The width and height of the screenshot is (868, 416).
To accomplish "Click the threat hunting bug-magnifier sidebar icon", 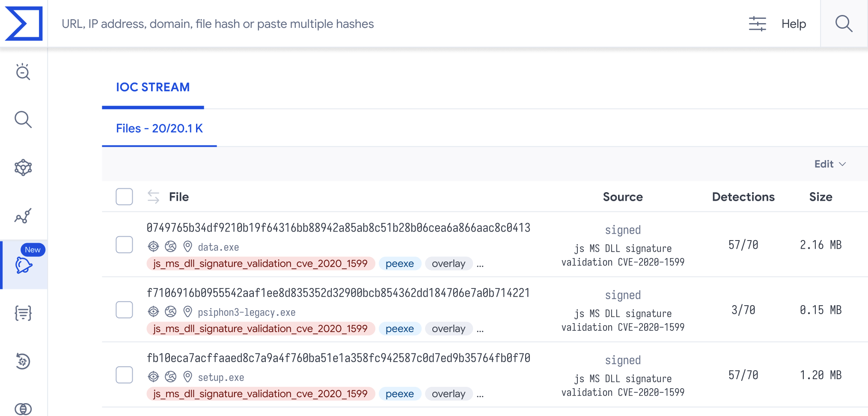I will click(x=23, y=72).
